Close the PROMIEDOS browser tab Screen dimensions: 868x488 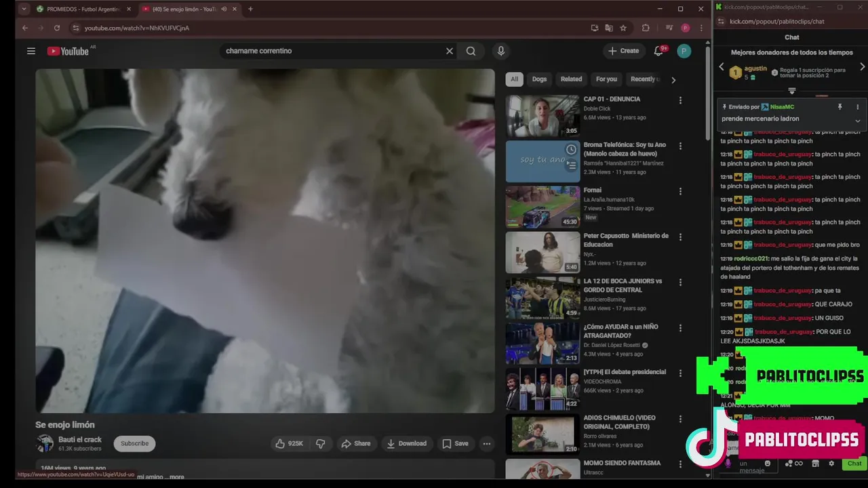(x=128, y=9)
